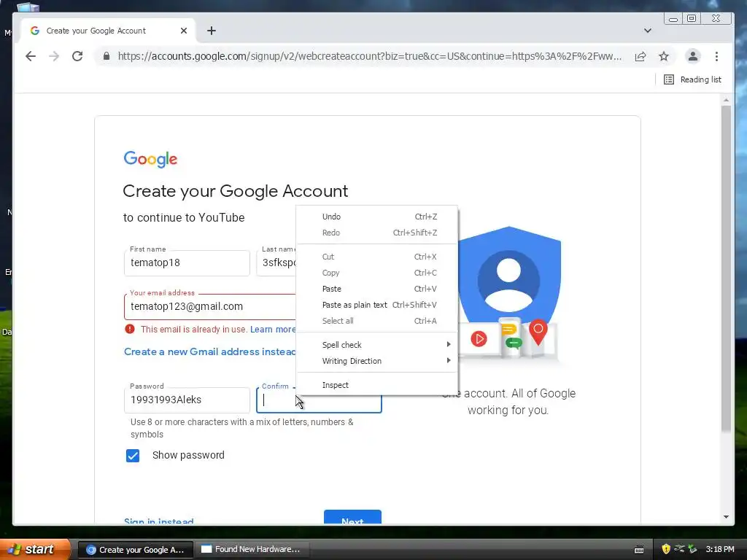This screenshot has width=747, height=560.
Task: Choose Redo from the context menu
Action: pyautogui.click(x=377, y=233)
